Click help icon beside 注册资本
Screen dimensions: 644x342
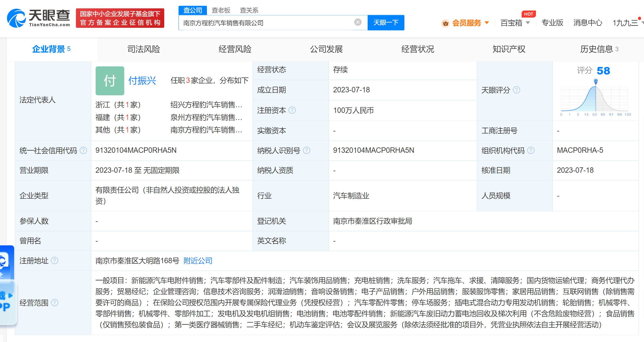[292, 110]
